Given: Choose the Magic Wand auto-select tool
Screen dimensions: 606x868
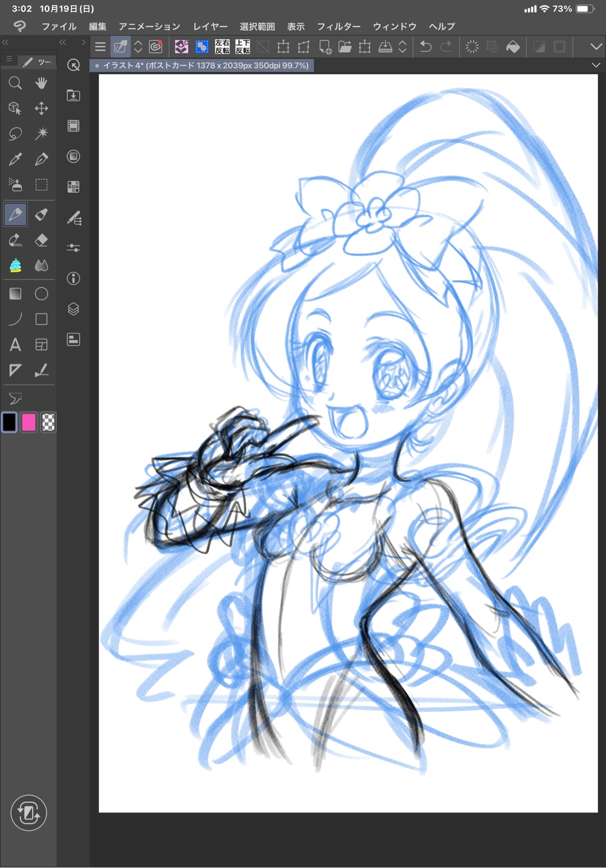Looking at the screenshot, I should pyautogui.click(x=41, y=134).
